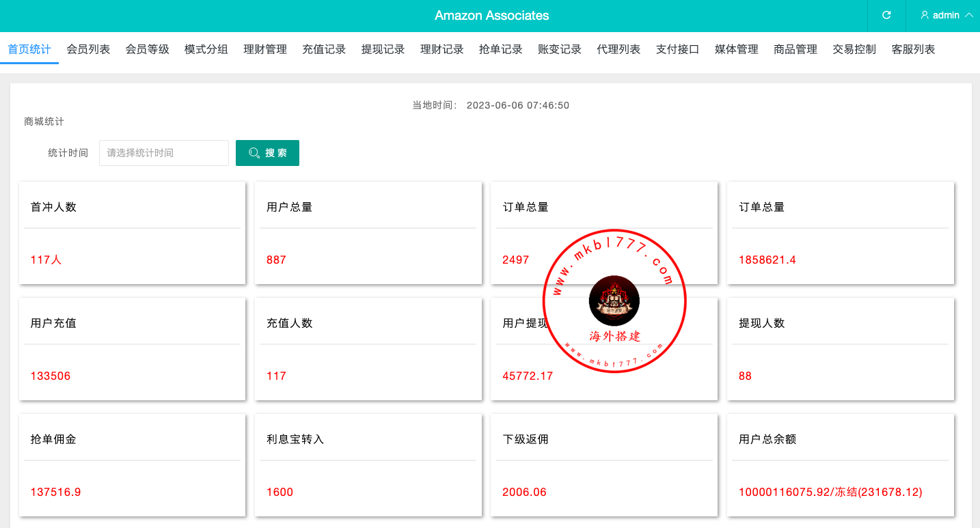
Task: Click the 充值人数 card title
Action: 290,323
